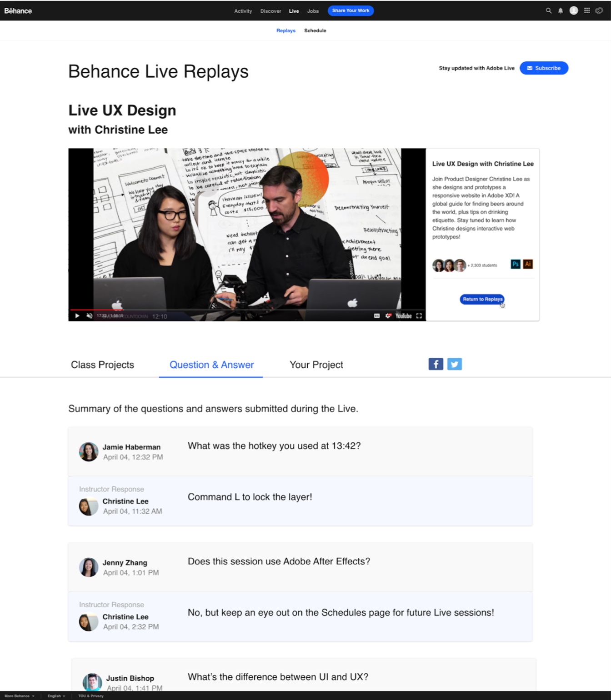Open the Discover nav item
This screenshot has height=700, width=611.
[270, 11]
